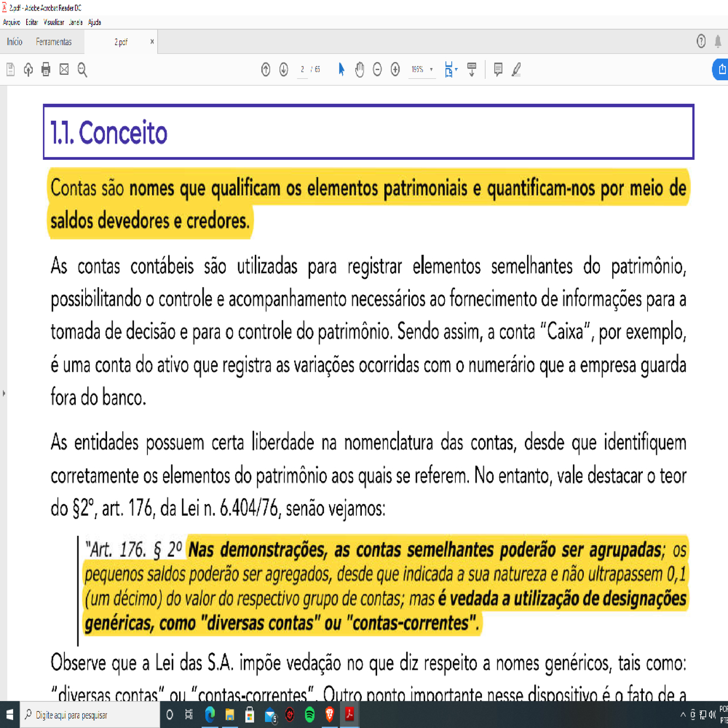
Task: Click the '1.1. Conceito' heading text
Action: [x=109, y=133]
